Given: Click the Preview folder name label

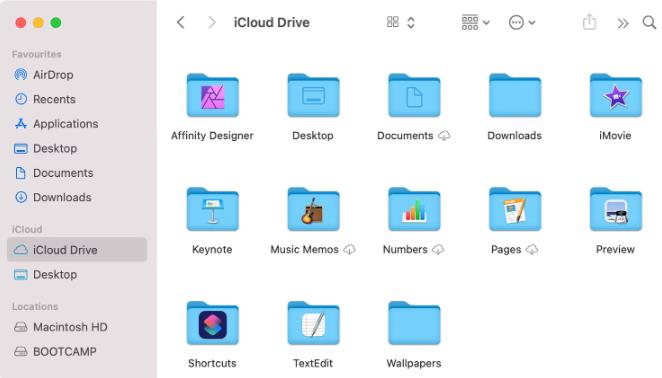Looking at the screenshot, I should pyautogui.click(x=616, y=250).
